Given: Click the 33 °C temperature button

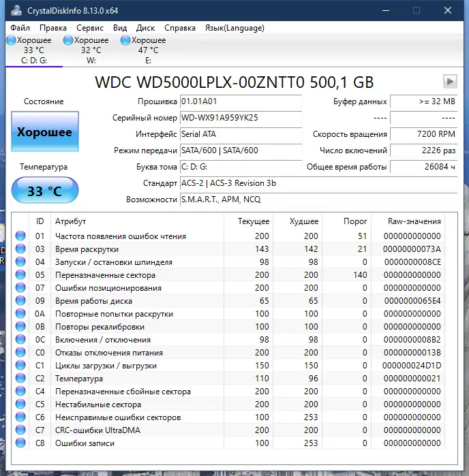Looking at the screenshot, I should click(45, 191).
